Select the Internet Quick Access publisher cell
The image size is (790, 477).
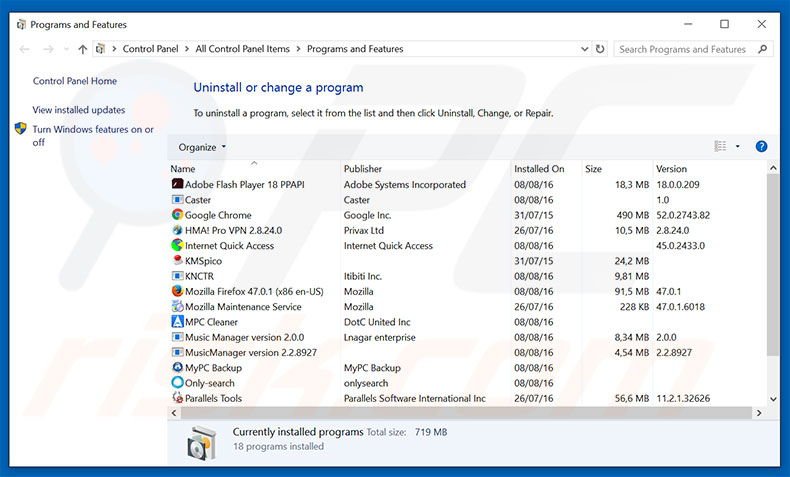(x=388, y=246)
